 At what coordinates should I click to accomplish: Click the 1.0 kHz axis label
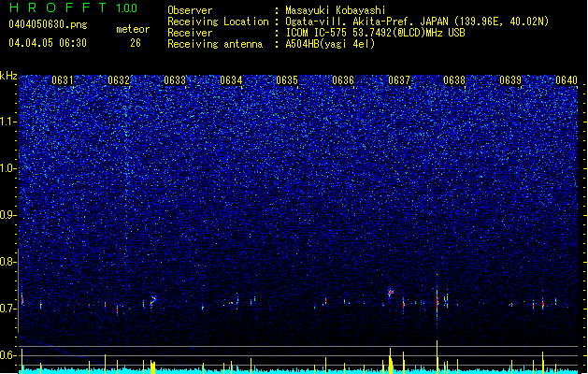pyautogui.click(x=8, y=168)
